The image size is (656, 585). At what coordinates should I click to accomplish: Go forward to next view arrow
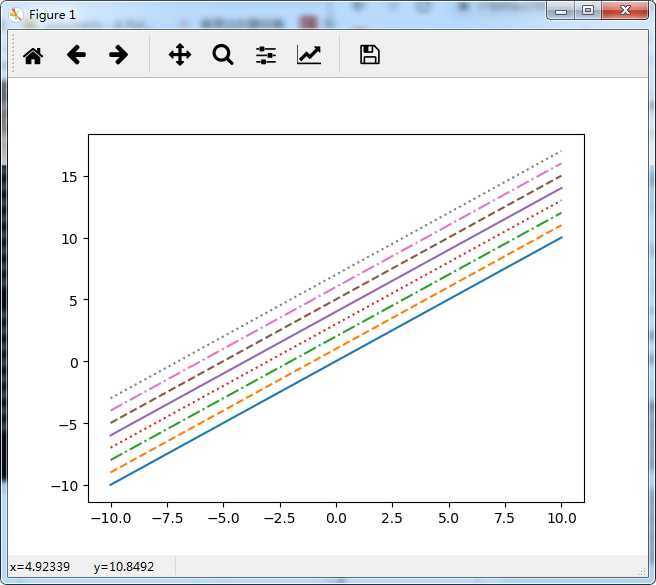[118, 55]
